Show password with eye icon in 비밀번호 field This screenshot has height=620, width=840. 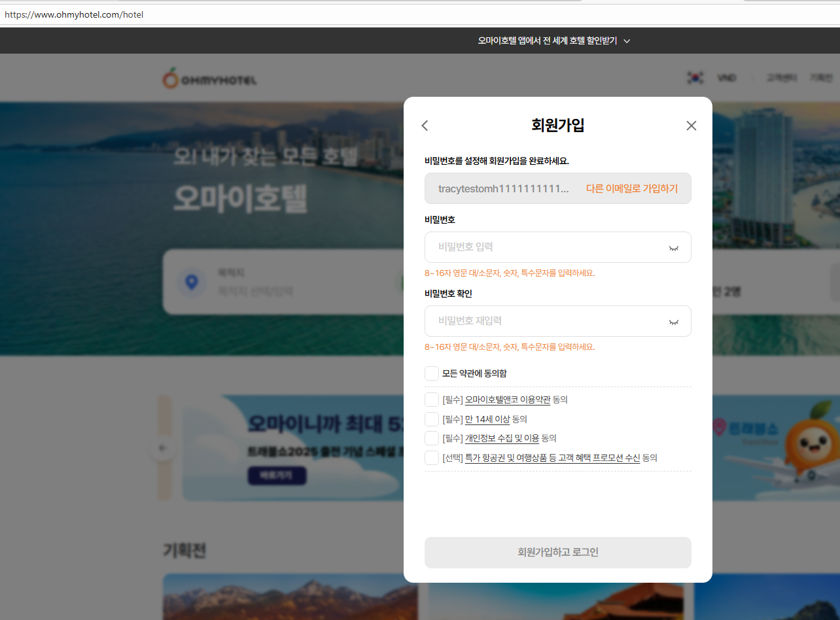(673, 248)
